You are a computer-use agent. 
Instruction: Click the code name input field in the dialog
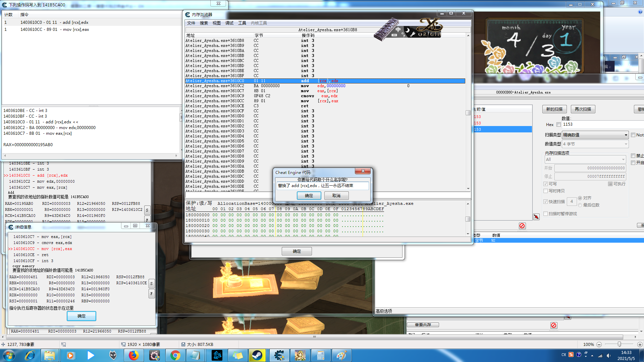[322, 186]
